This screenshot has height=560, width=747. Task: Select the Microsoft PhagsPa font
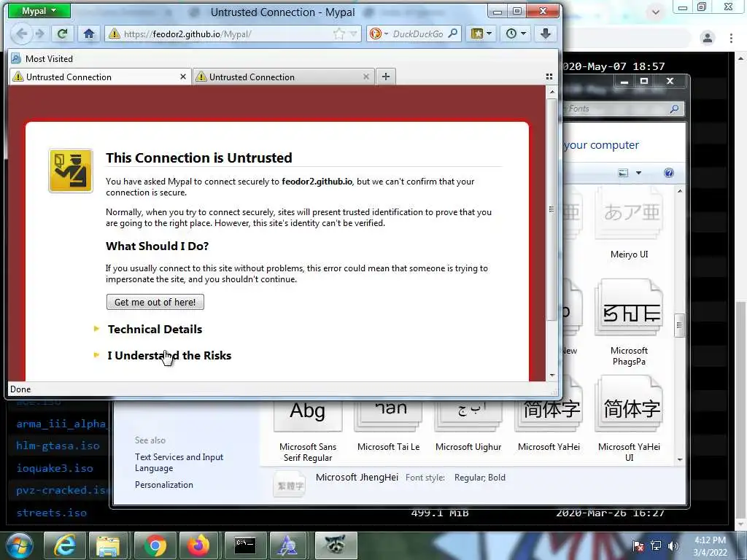(630, 324)
